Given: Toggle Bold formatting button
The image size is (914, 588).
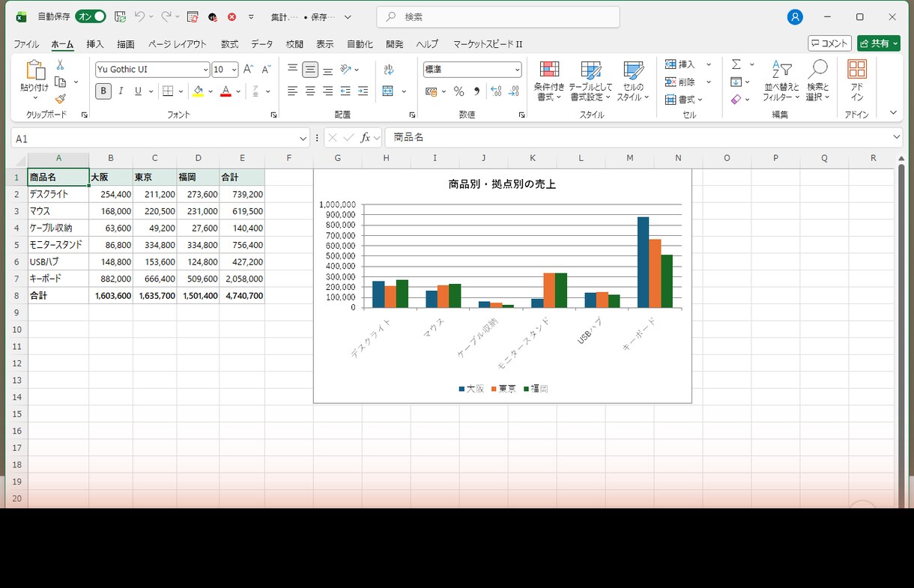Looking at the screenshot, I should [103, 91].
